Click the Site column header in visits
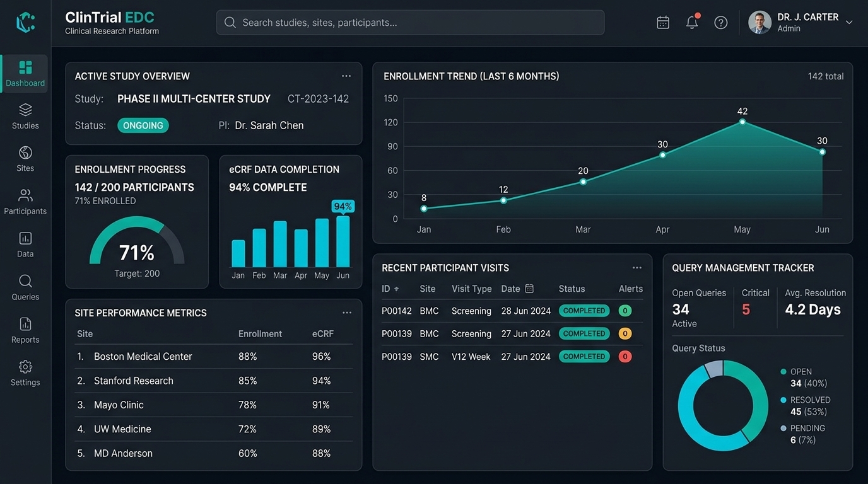Screen dimensions: 868x484 tap(428, 289)
